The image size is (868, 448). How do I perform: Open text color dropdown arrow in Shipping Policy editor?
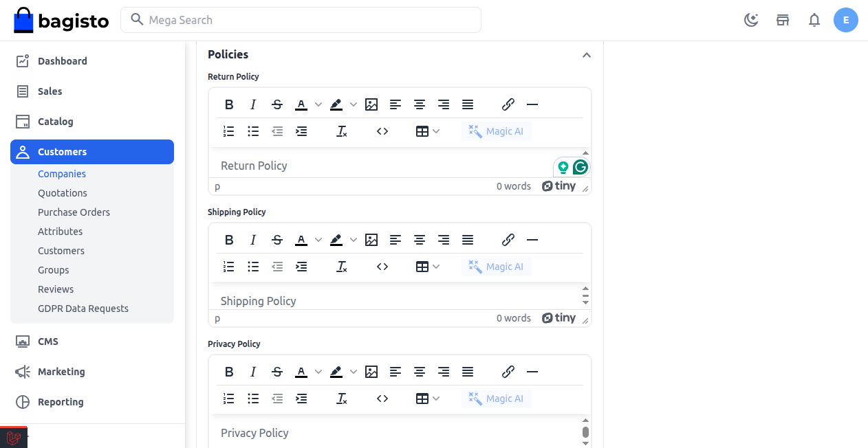point(318,240)
